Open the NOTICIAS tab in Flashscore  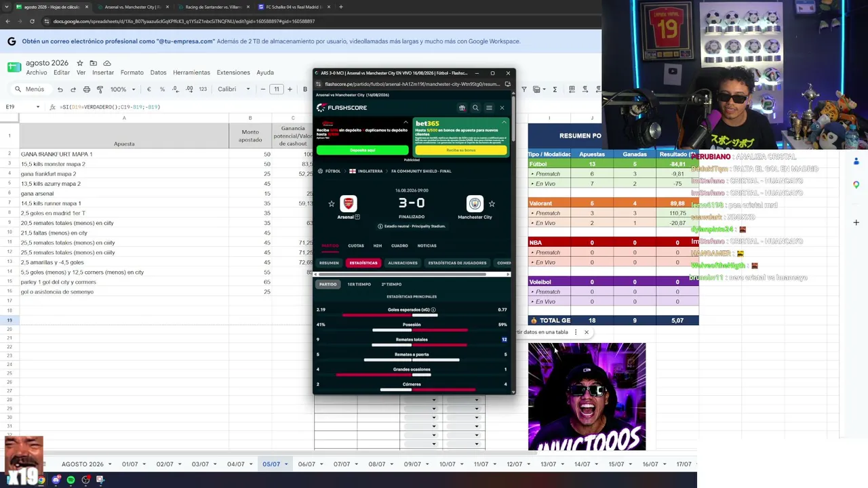pyautogui.click(x=427, y=245)
